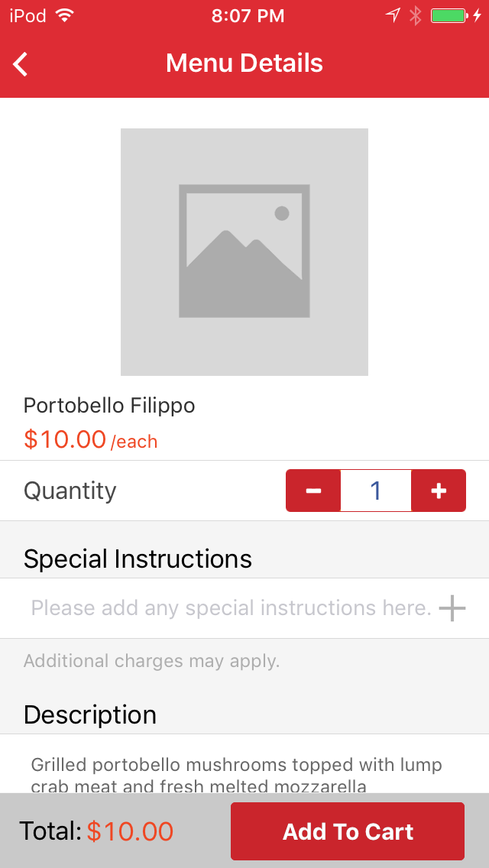Tap the battery icon in status bar

coord(450,15)
